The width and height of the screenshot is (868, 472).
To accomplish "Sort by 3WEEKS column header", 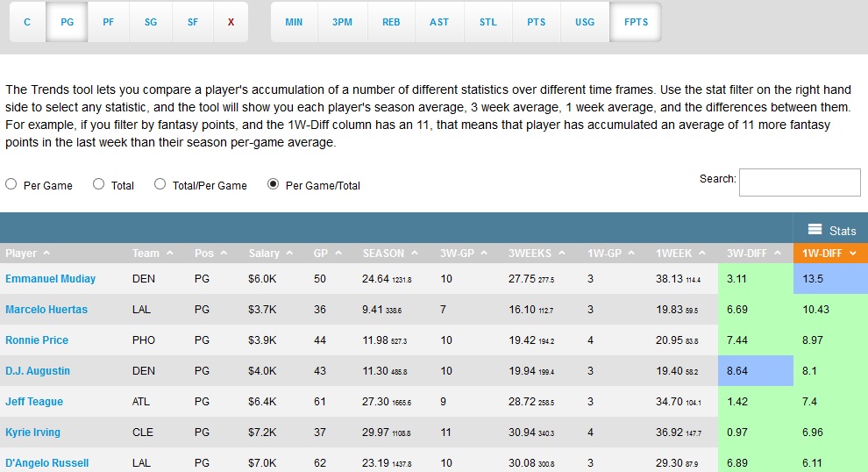I will pos(537,254).
